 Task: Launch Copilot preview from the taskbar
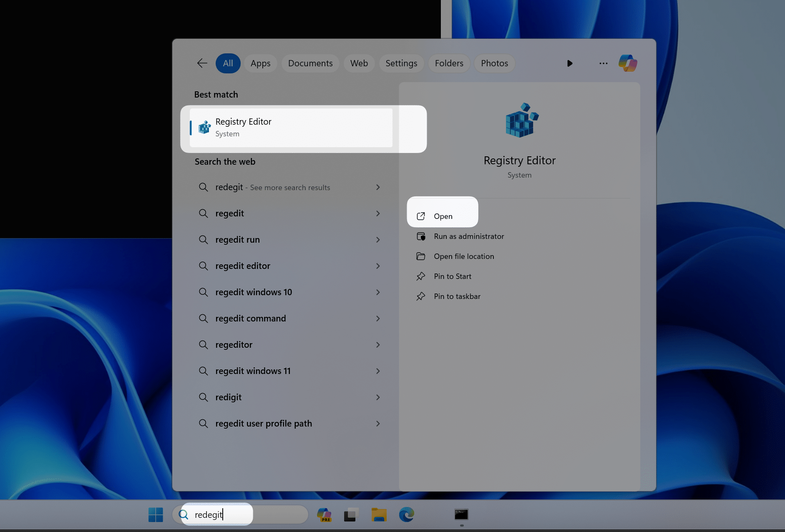tap(324, 514)
